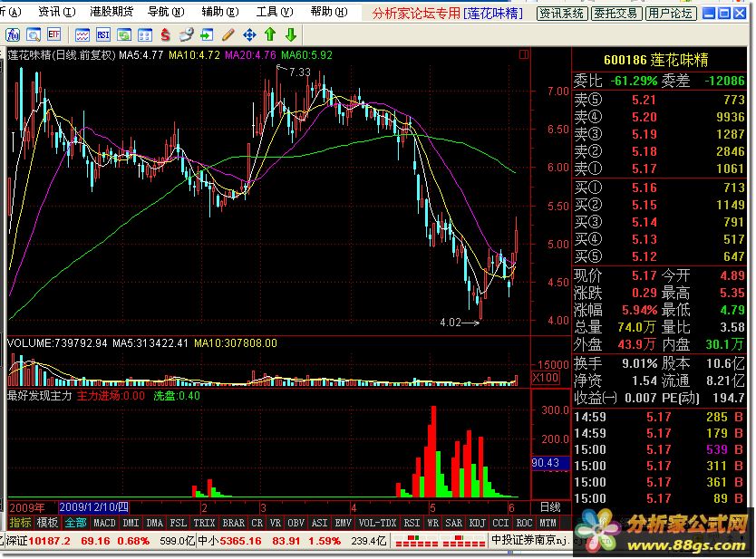Click the blue four-way move arrows icon
The width and height of the screenshot is (756, 559).
tap(249, 34)
